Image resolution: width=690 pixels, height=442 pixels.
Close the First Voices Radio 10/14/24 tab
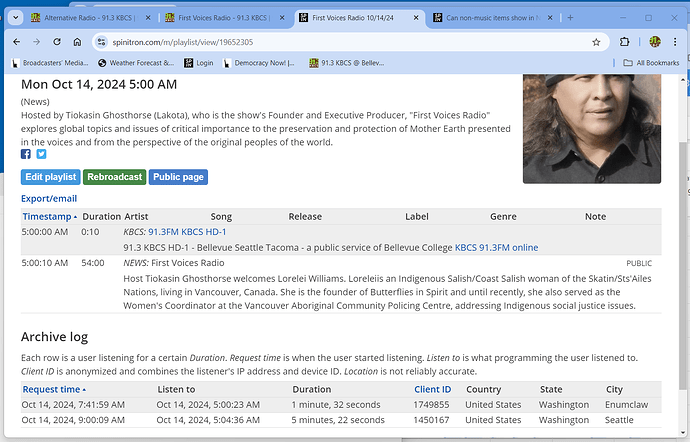pos(416,18)
